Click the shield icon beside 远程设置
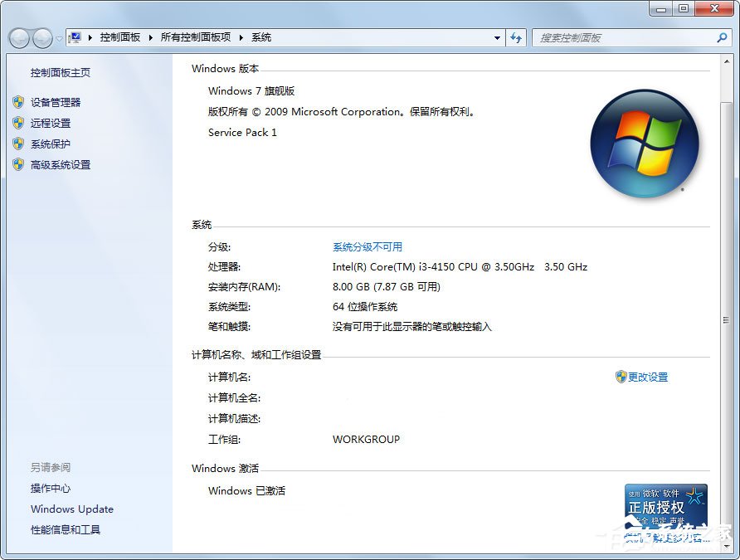The height and width of the screenshot is (560, 740). (18, 124)
